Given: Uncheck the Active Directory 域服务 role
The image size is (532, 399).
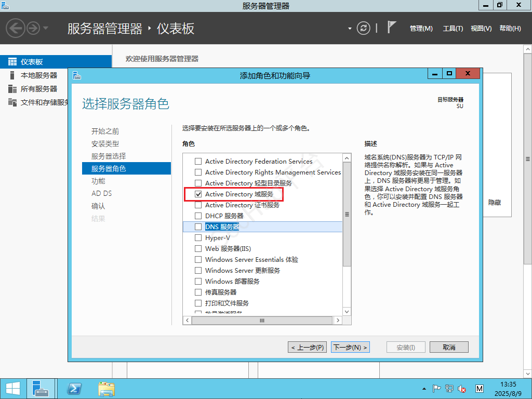Looking at the screenshot, I should click(198, 194).
